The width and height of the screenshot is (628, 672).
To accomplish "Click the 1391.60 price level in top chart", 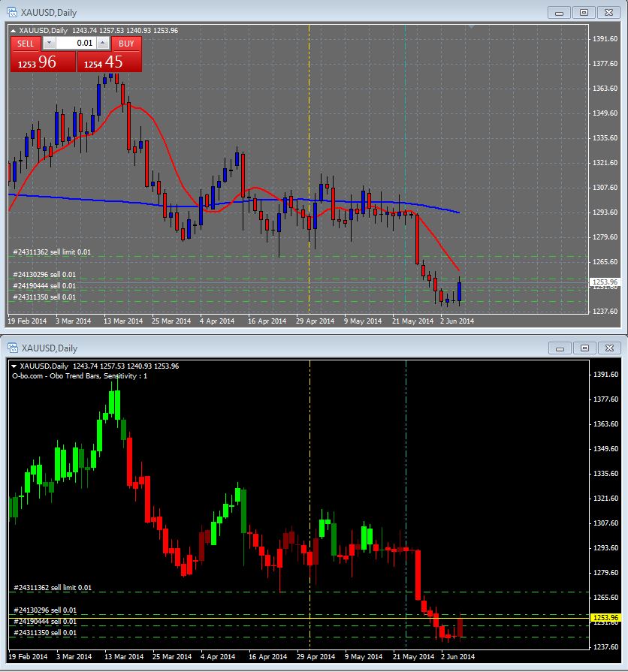I will pos(605,38).
